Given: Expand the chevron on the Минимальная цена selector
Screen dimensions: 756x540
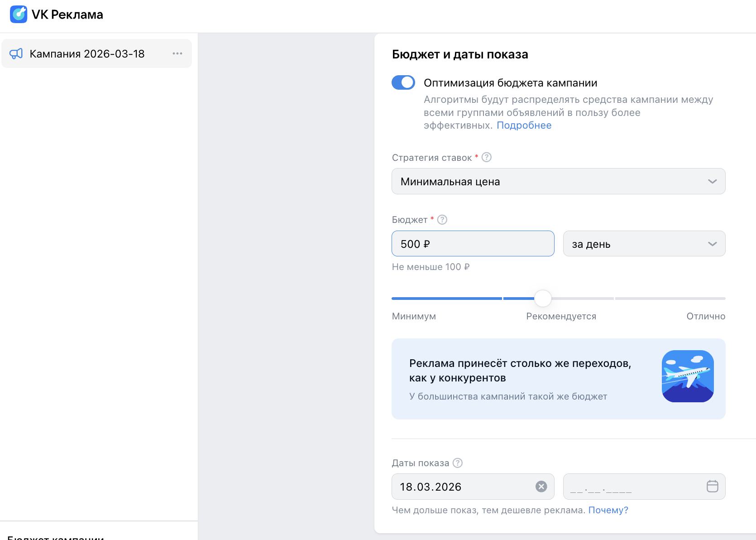Looking at the screenshot, I should coord(712,181).
